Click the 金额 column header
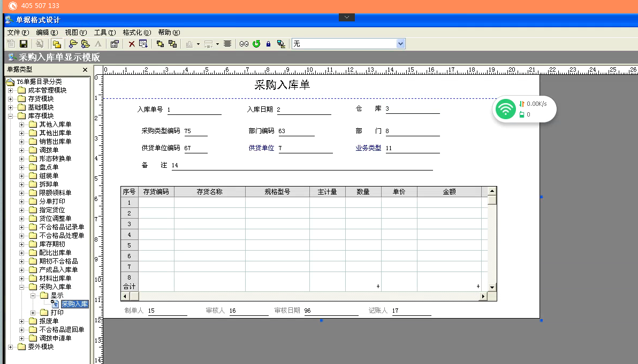638x364 pixels. coord(449,192)
